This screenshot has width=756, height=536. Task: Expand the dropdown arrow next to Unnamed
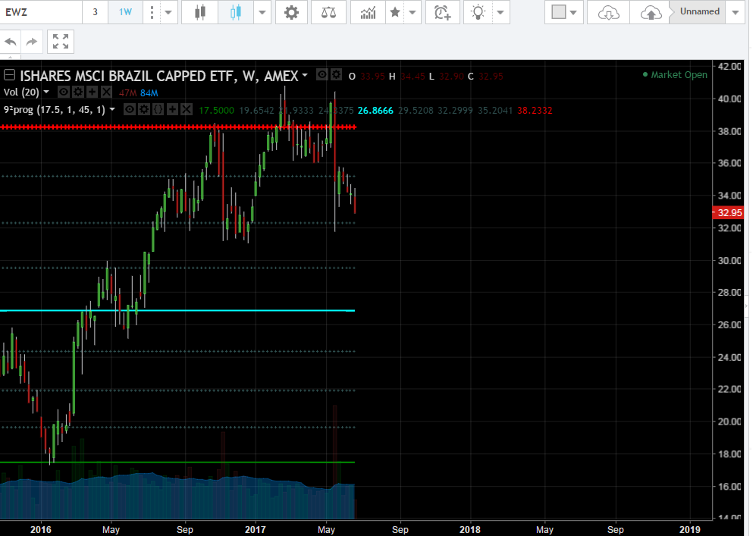pyautogui.click(x=734, y=12)
